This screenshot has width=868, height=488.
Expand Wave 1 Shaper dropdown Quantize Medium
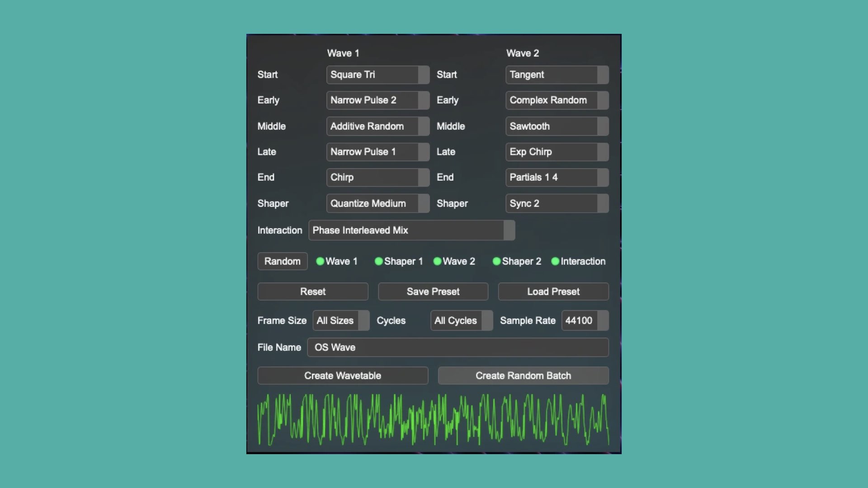click(x=377, y=203)
